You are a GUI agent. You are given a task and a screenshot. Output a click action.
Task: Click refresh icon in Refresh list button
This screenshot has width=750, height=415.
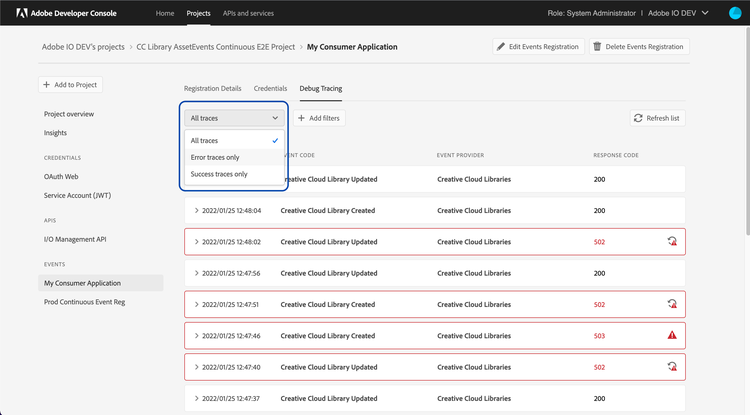[x=638, y=118]
